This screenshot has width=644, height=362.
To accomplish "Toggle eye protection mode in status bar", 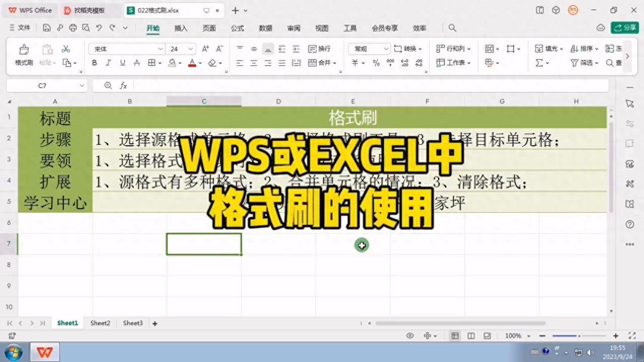I will (x=410, y=336).
